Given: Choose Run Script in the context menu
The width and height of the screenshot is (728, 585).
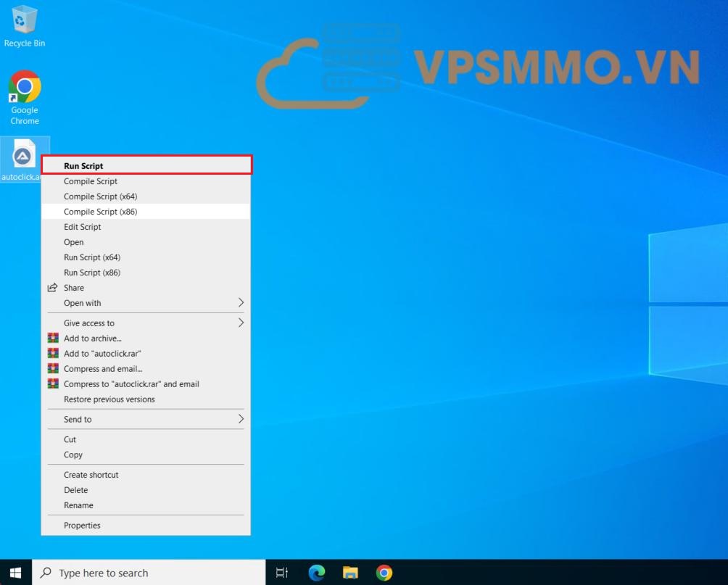Looking at the screenshot, I should (83, 166).
